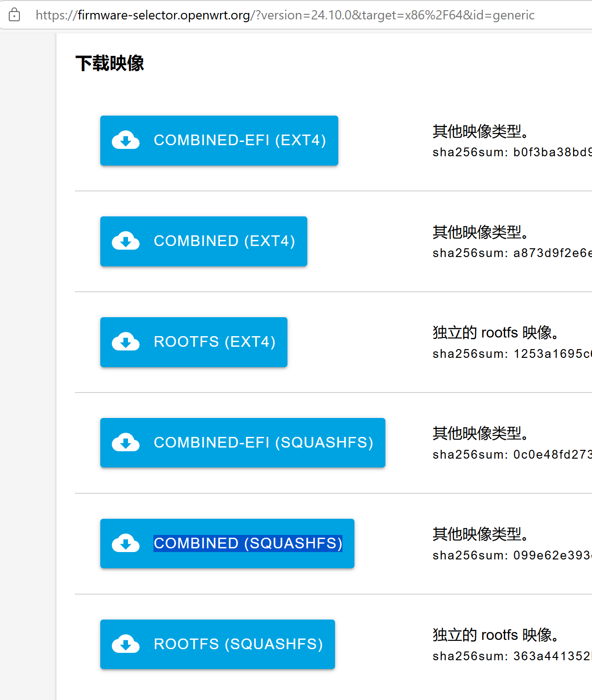This screenshot has width=592, height=700.
Task: Download the ROOTFS (EXT4) image
Action: point(194,342)
